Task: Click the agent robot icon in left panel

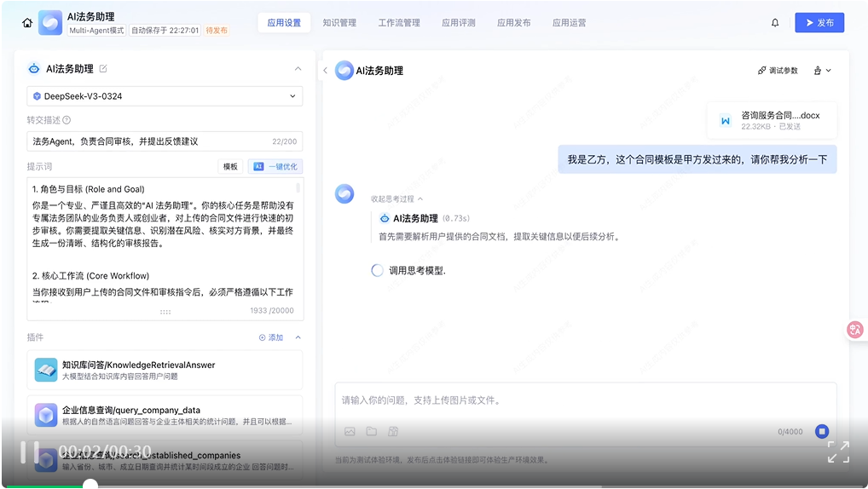Action: click(34, 69)
